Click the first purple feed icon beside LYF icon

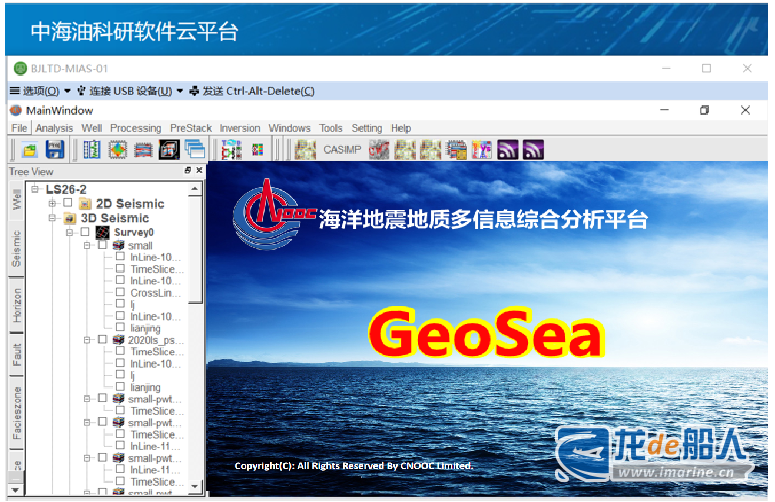coord(508,150)
